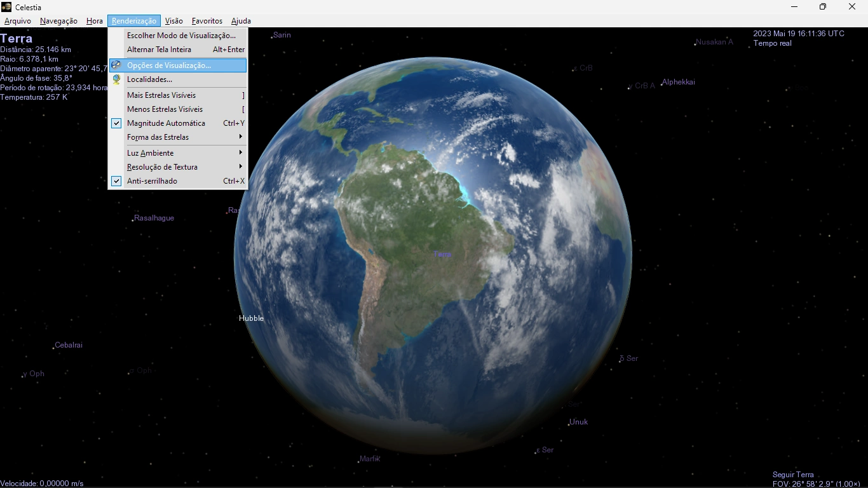
Task: Uncheck the Magnitude Automática checkmark
Action: [116, 123]
